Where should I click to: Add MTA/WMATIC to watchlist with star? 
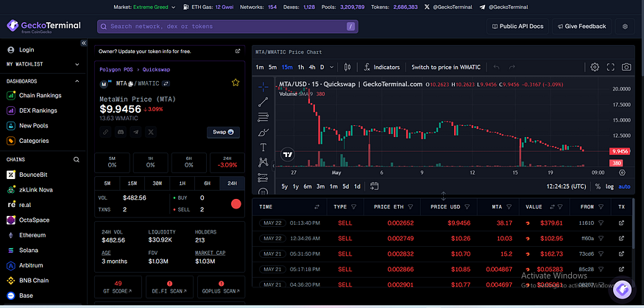coord(236,83)
